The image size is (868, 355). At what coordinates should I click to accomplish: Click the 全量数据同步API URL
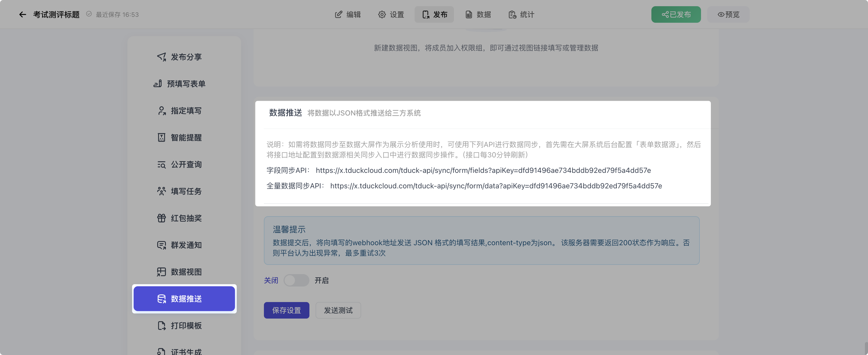tap(496, 186)
